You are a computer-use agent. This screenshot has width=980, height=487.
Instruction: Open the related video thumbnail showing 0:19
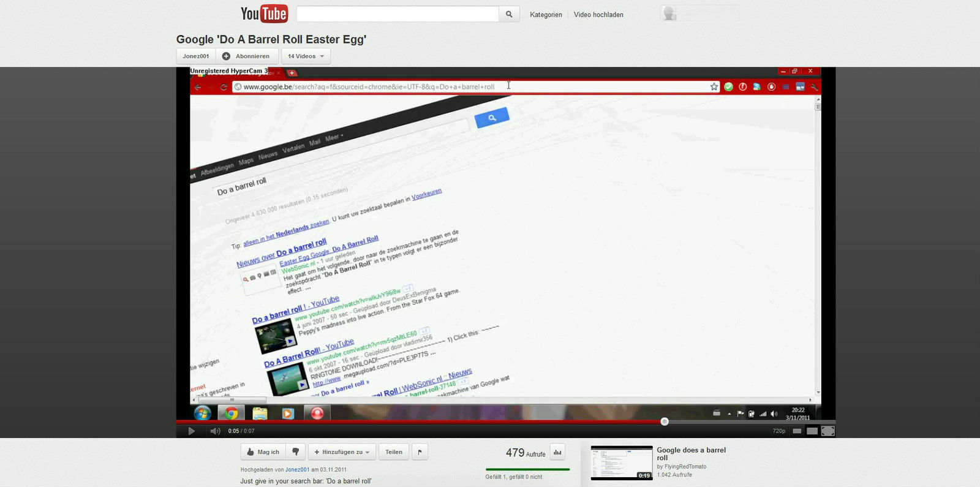click(622, 462)
